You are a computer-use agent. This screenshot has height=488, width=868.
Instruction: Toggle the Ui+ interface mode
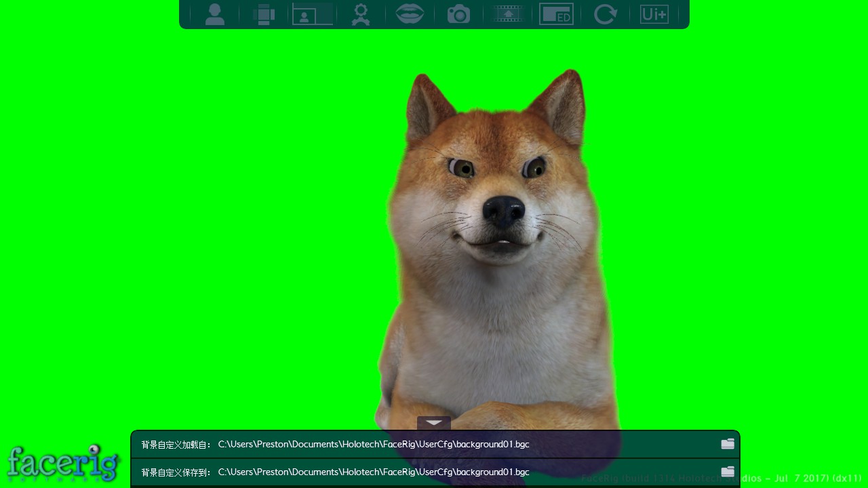coord(654,14)
